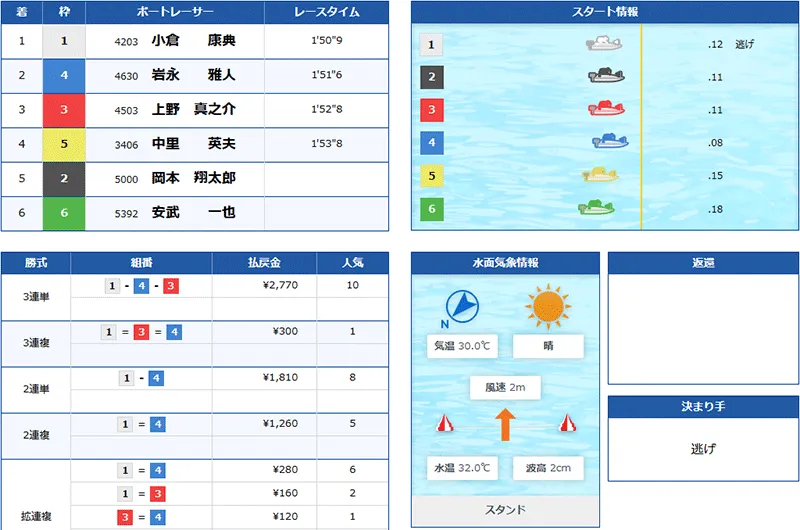The width and height of the screenshot is (800, 530).
Task: Select the yellow boat icon in start info
Action: [x=600, y=174]
